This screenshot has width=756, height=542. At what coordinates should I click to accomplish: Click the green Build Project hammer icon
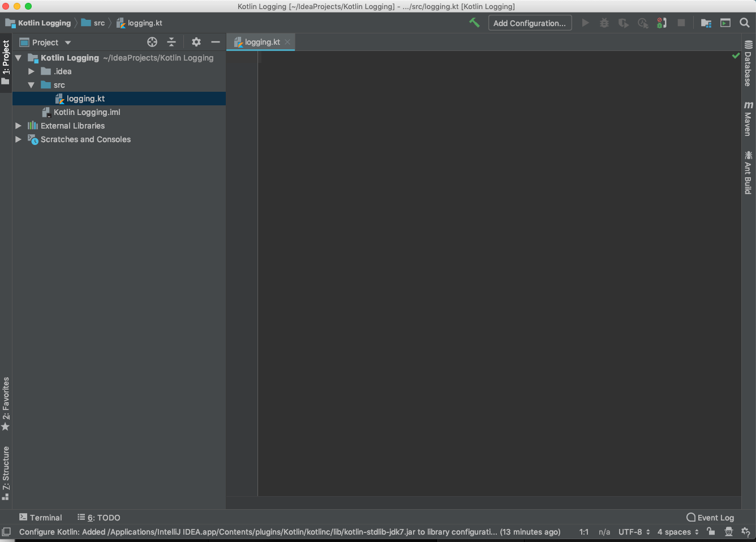(474, 23)
